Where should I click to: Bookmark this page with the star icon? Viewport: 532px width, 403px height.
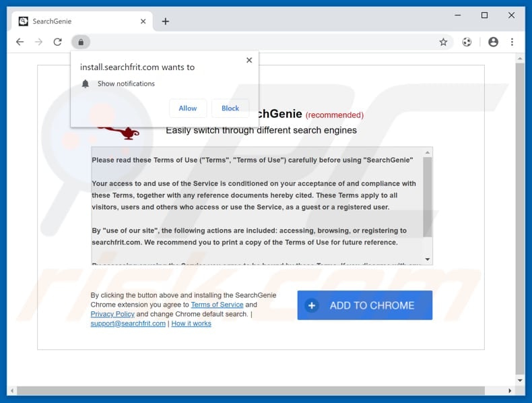[443, 42]
